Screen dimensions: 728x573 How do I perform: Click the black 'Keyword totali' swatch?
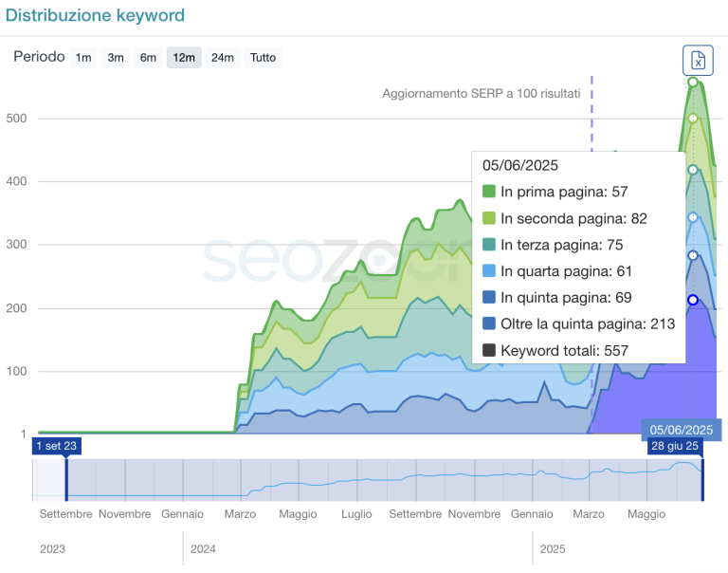click(489, 350)
